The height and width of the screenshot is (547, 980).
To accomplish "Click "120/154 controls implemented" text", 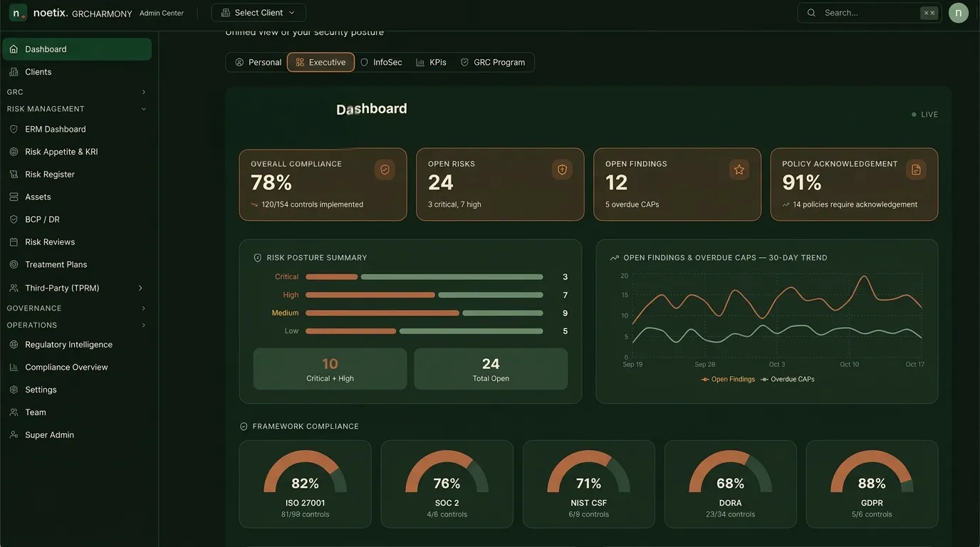I will (x=313, y=204).
